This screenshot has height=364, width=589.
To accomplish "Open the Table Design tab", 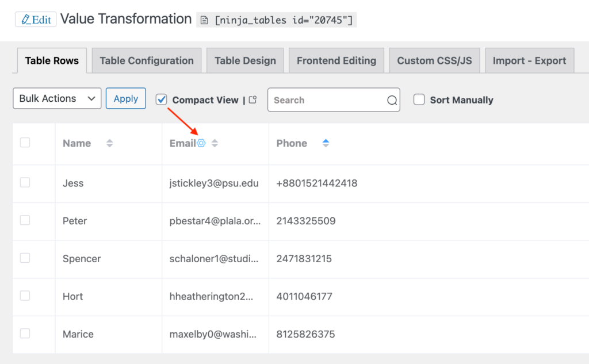I will [245, 60].
